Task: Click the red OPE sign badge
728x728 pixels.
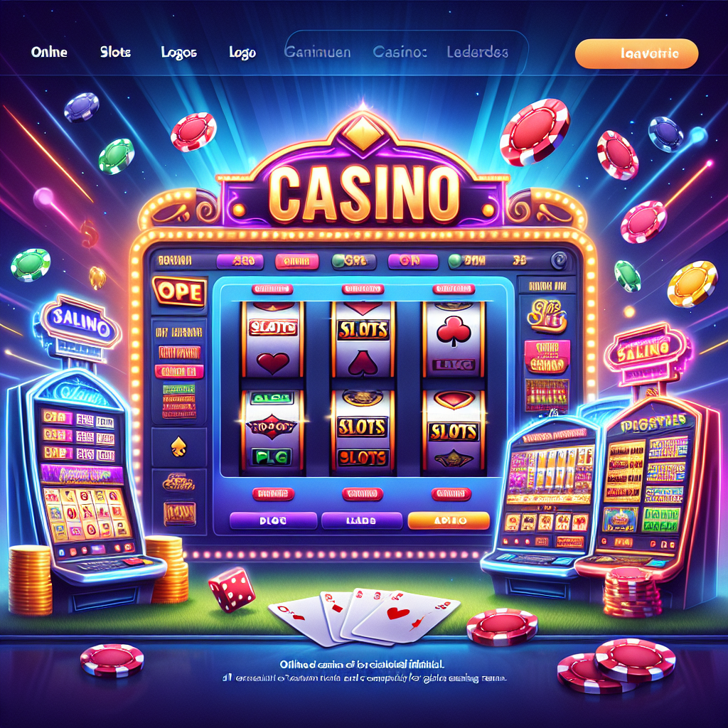Action: tap(179, 292)
